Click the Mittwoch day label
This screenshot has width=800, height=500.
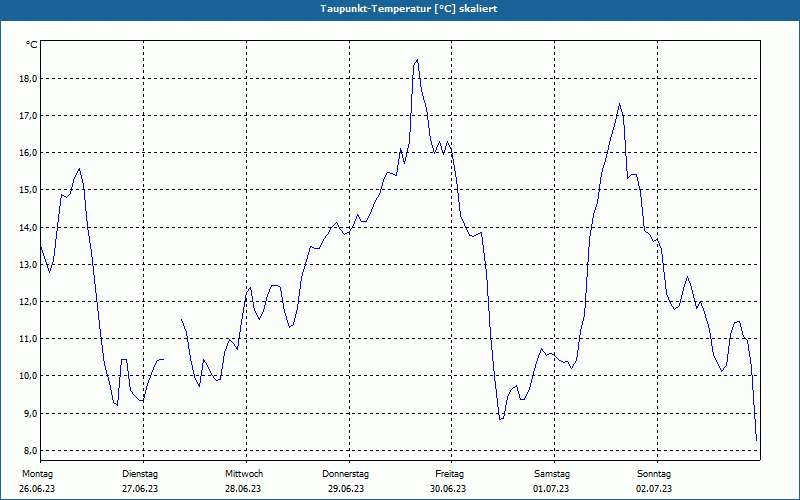pyautogui.click(x=244, y=474)
